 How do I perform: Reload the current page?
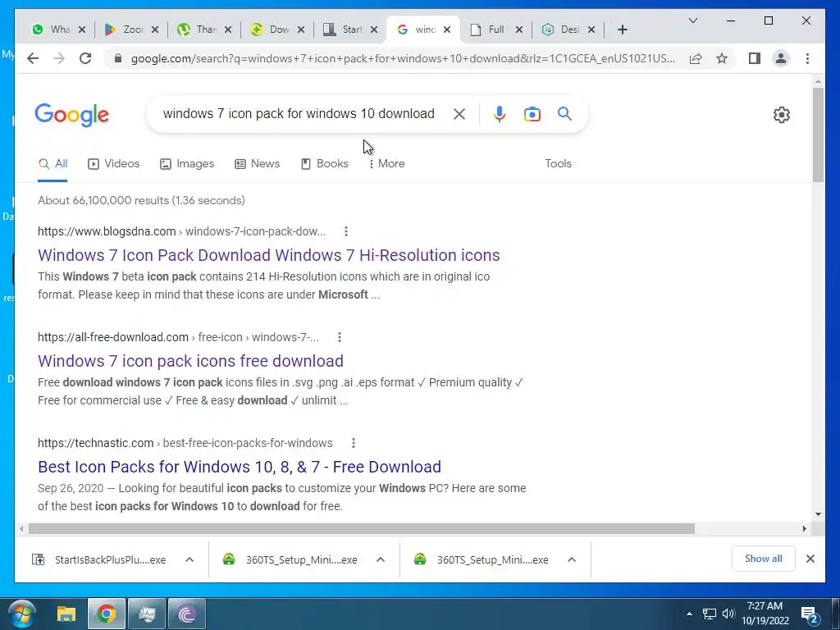(x=85, y=58)
